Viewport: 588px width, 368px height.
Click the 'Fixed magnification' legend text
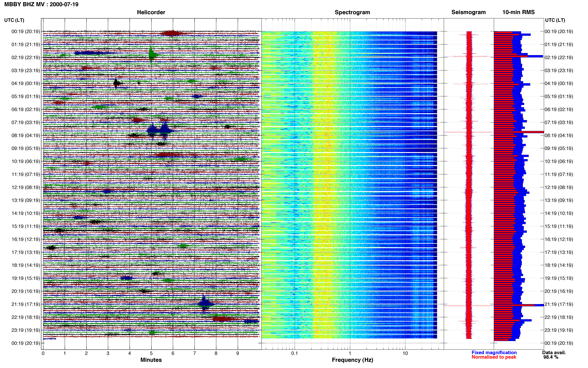494,352
